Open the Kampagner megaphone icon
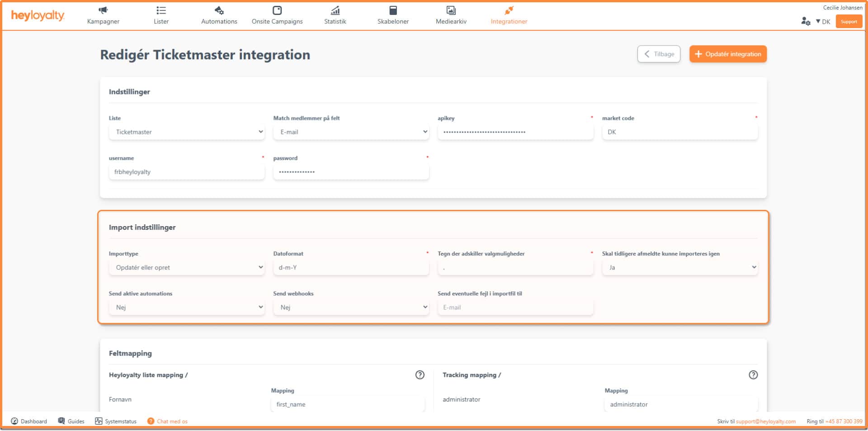This screenshot has width=868, height=431. point(103,10)
